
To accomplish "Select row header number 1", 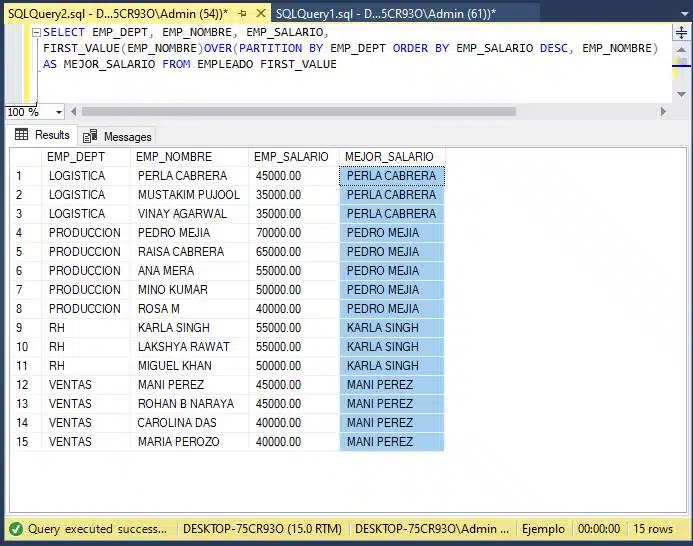I will [x=26, y=176].
